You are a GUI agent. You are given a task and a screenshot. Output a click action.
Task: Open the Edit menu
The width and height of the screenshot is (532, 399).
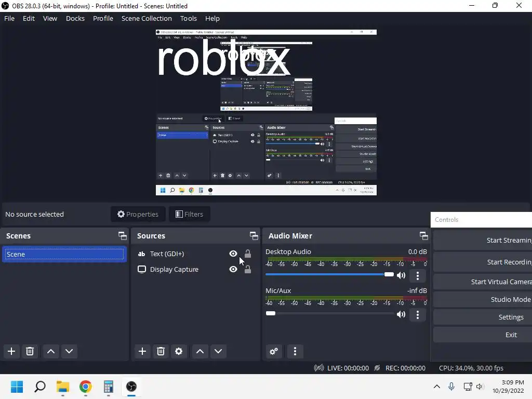[29, 18]
